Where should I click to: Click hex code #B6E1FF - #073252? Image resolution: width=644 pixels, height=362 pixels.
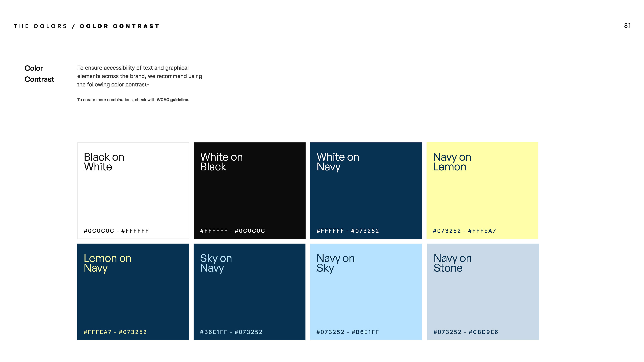[x=231, y=332]
